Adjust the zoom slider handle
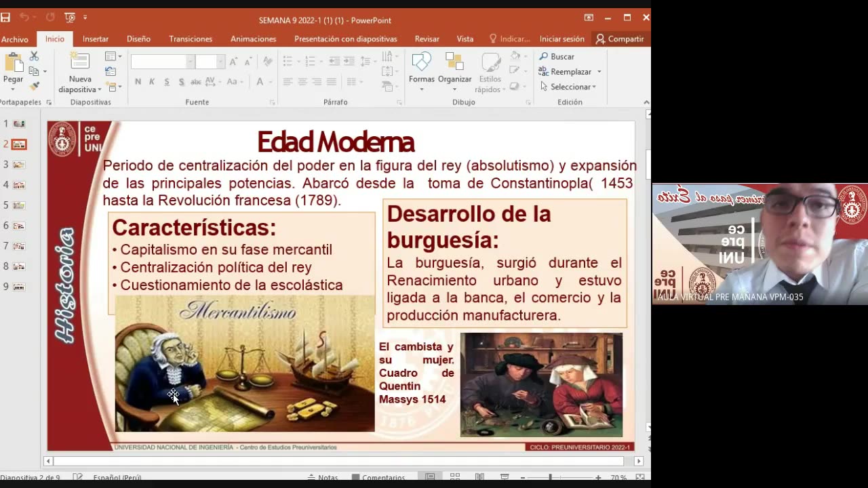This screenshot has height=488, width=868. [x=550, y=478]
